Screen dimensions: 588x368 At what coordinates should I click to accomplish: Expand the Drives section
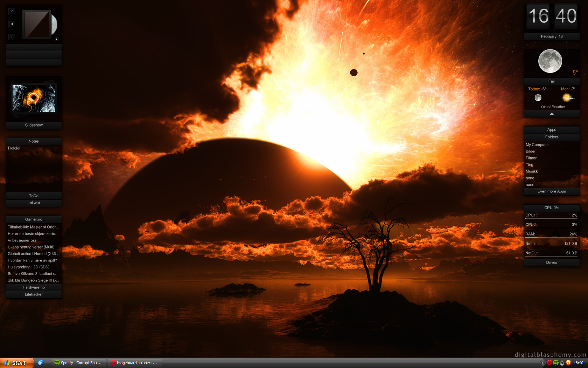point(552,263)
